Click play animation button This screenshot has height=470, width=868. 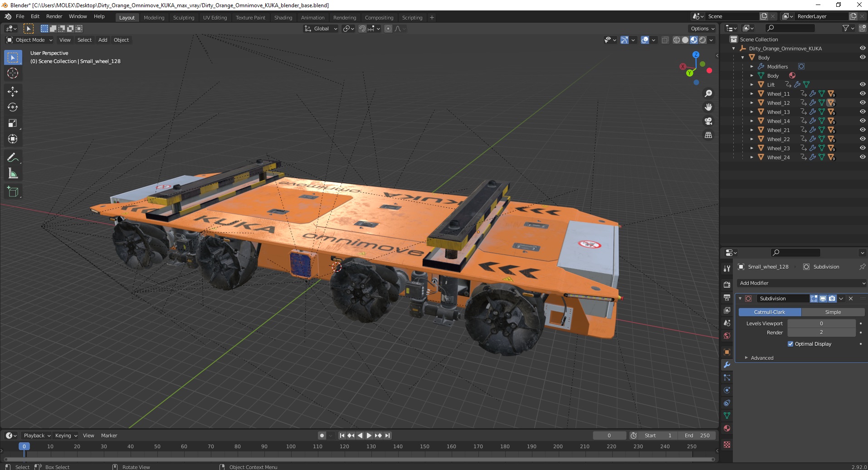[x=369, y=436]
